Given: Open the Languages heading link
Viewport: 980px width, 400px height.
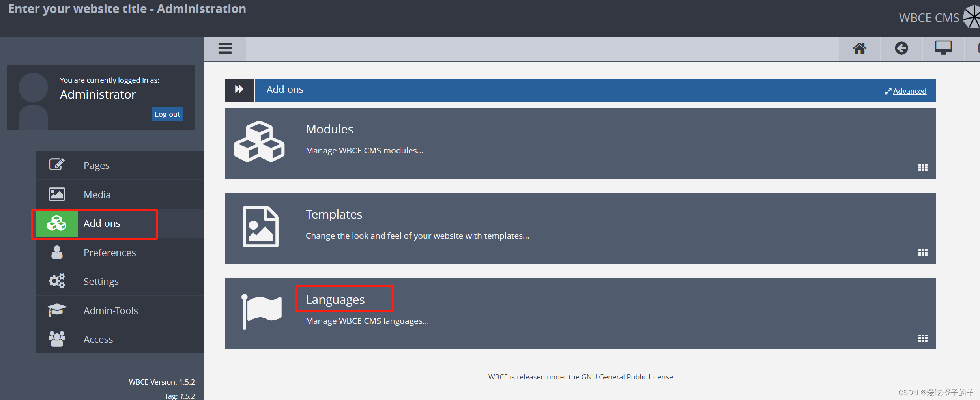Looking at the screenshot, I should click(335, 300).
